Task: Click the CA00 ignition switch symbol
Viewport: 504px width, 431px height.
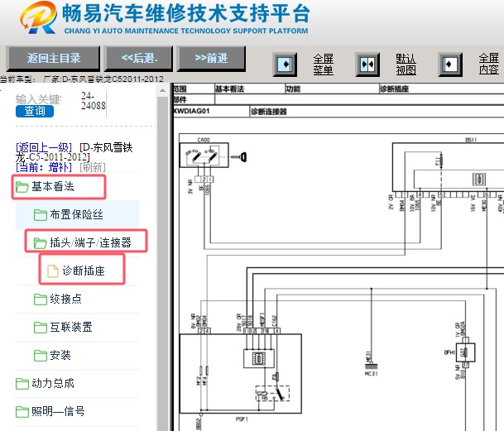Action: coord(204,156)
